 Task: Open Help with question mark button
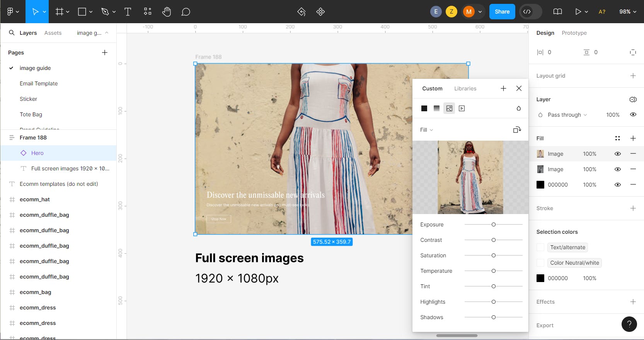(629, 324)
